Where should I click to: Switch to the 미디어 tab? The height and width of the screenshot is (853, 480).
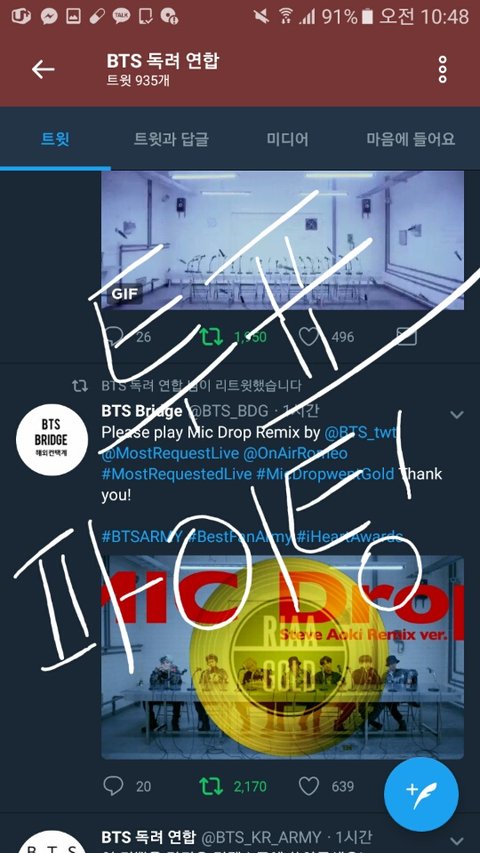(x=287, y=139)
